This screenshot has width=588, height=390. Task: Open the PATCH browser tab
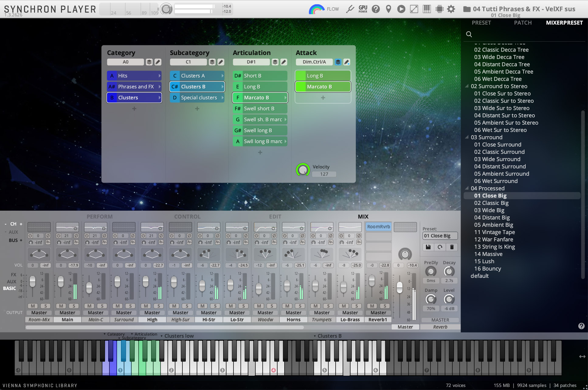click(x=523, y=23)
